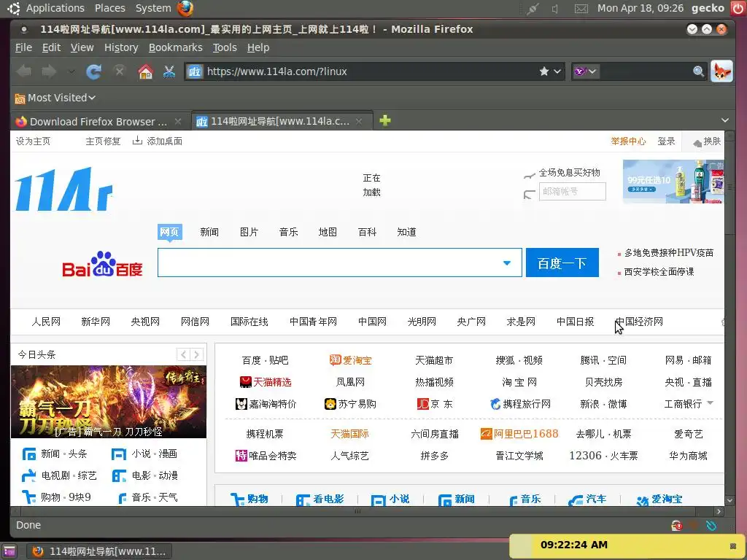The image size is (747, 560).
Task: Open the history dropdown next to the Forward button
Action: 71,72
